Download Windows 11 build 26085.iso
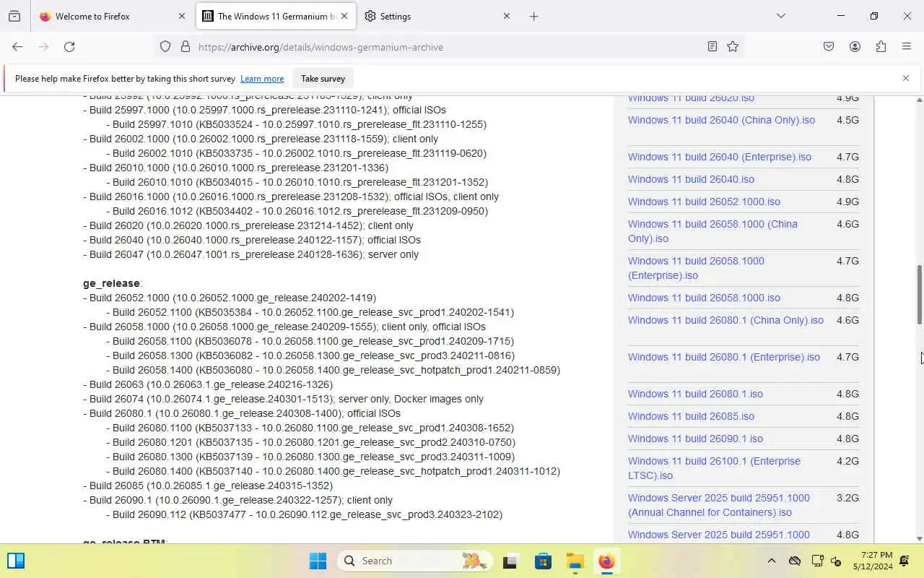The image size is (924, 578). click(x=691, y=416)
